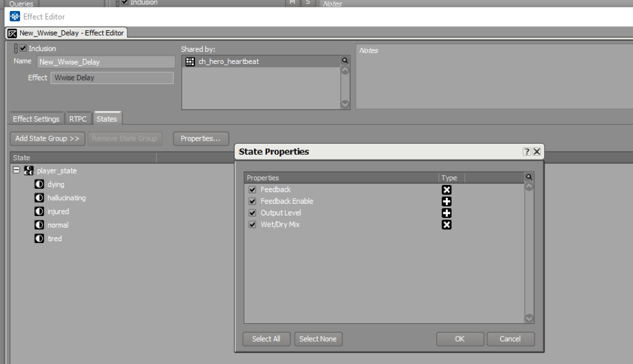This screenshot has height=364, width=633.
Task: Click the Effect field showing Wwise Delay
Action: click(112, 78)
